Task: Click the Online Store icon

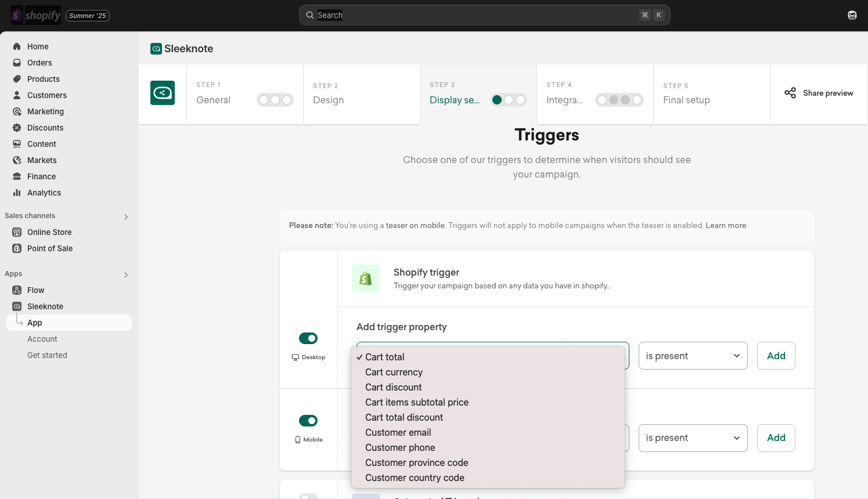Action: pos(17,232)
